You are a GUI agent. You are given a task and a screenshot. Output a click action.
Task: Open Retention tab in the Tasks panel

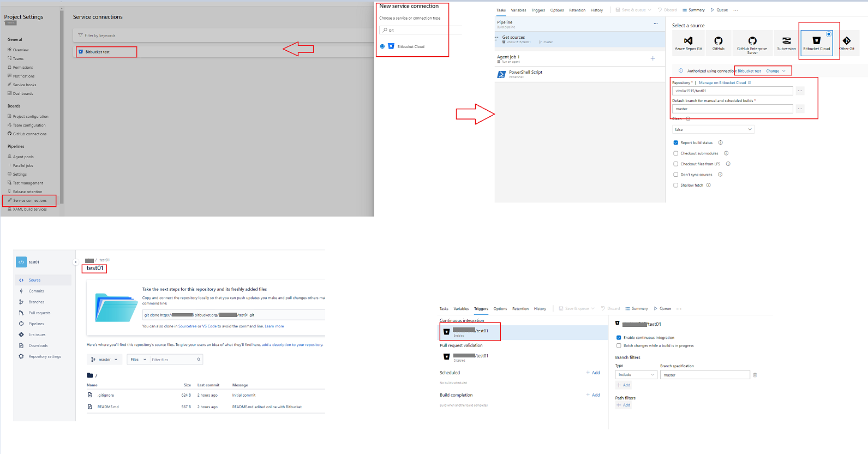click(x=577, y=10)
